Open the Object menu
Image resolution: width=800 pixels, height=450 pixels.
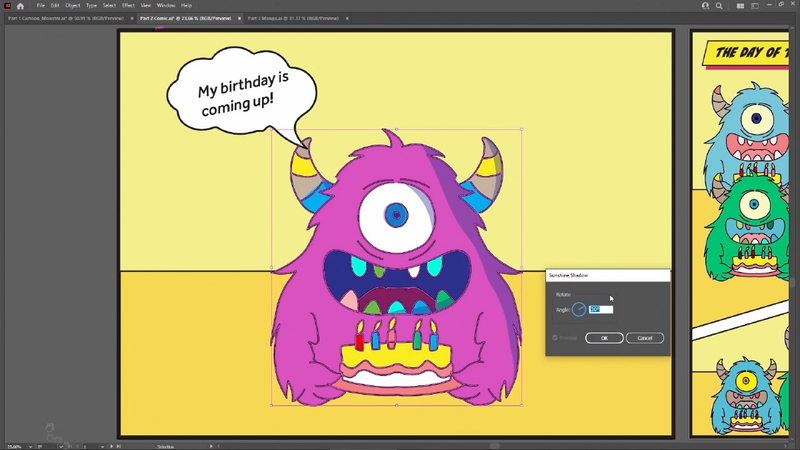coord(73,5)
